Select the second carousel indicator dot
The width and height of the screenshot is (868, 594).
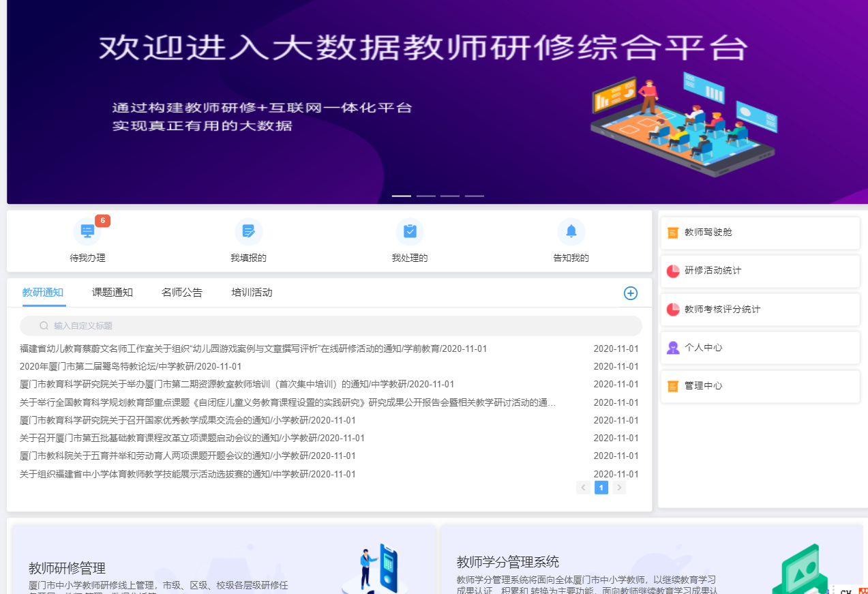pos(425,196)
